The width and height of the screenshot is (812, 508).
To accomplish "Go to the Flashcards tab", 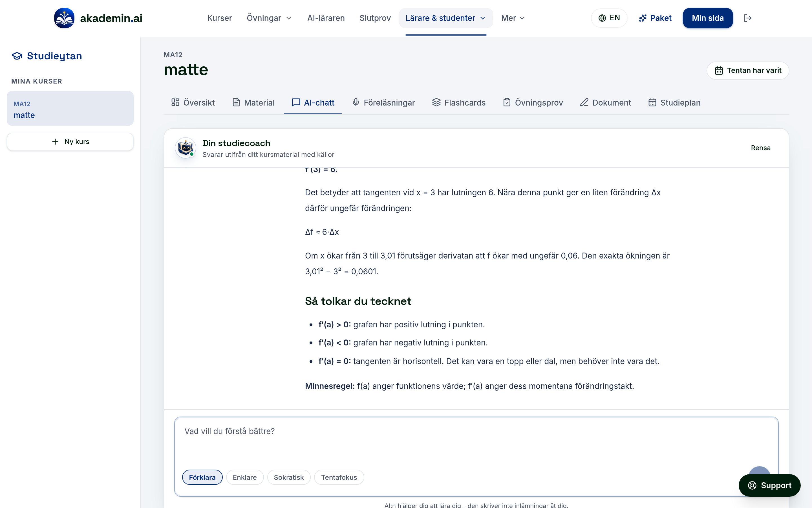I will point(459,102).
